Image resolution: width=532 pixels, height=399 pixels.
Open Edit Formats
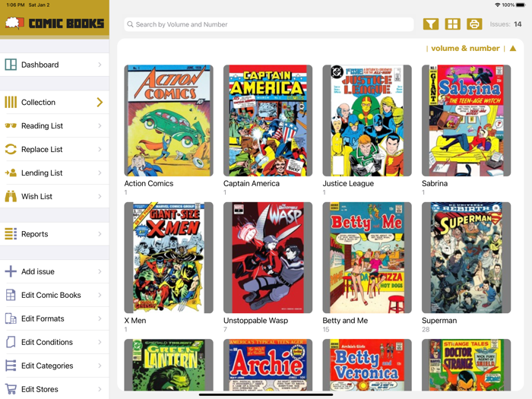[x=55, y=318]
